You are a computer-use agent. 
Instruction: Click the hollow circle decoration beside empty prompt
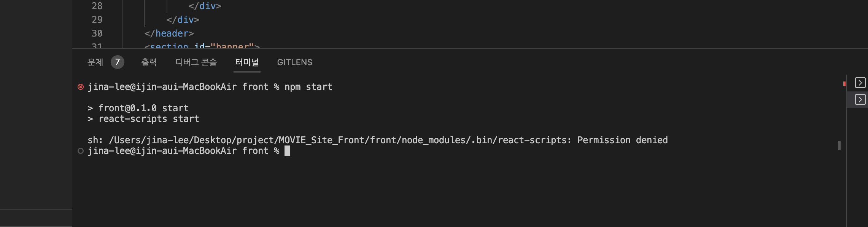81,151
